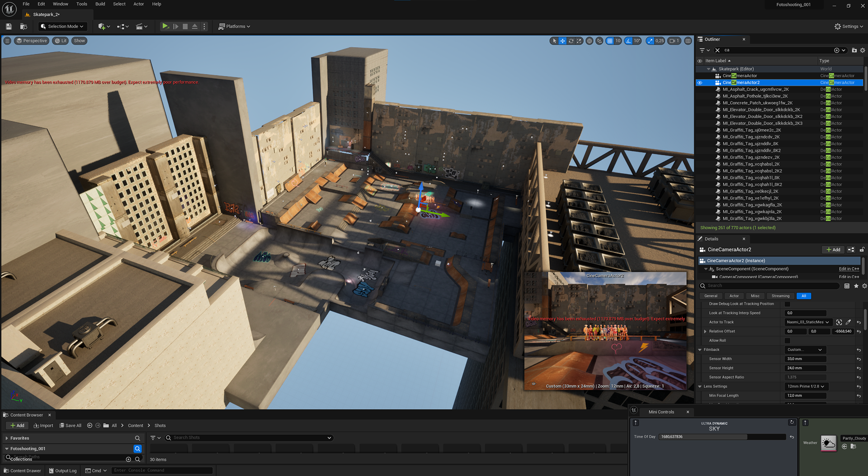Image resolution: width=868 pixels, height=476 pixels.
Task: Open the Build menu
Action: [x=100, y=4]
